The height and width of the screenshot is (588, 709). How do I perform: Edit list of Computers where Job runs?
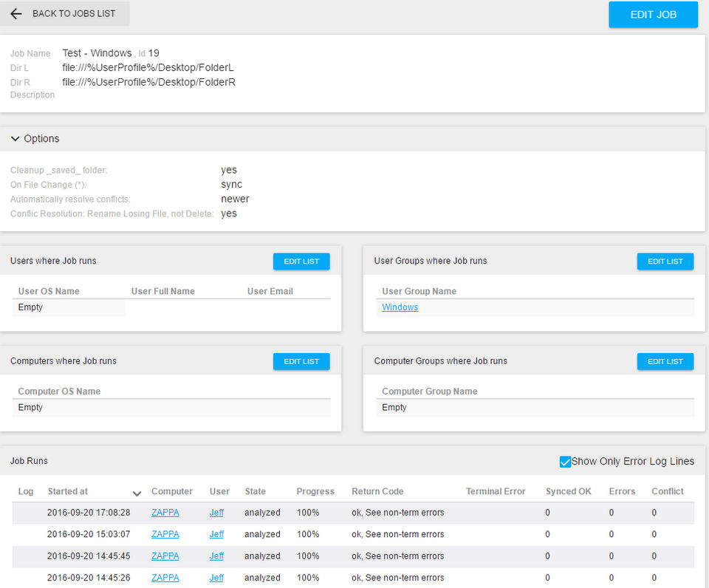pyautogui.click(x=301, y=361)
